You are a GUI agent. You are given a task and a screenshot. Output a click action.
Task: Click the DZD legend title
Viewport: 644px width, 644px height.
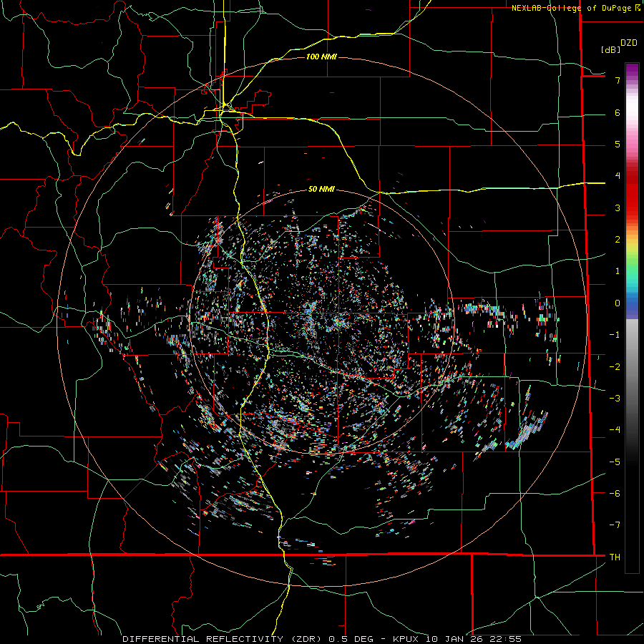629,43
